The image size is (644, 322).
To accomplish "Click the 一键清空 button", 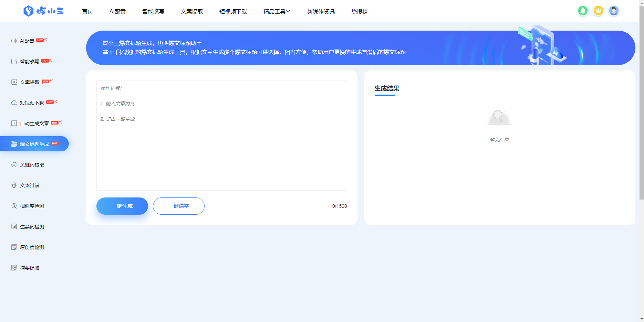I will click(x=179, y=206).
